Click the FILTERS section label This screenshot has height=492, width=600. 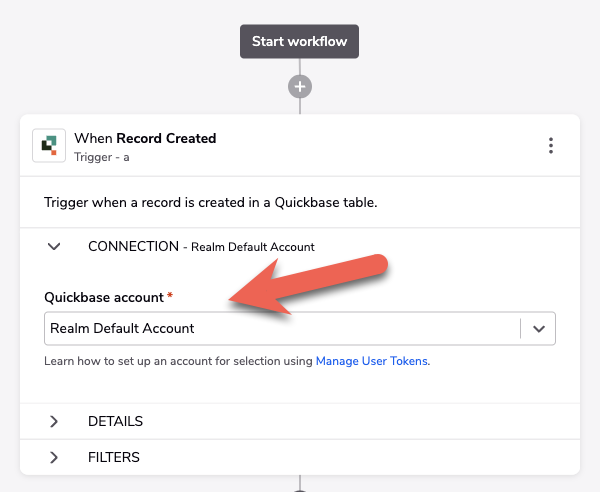click(x=114, y=457)
